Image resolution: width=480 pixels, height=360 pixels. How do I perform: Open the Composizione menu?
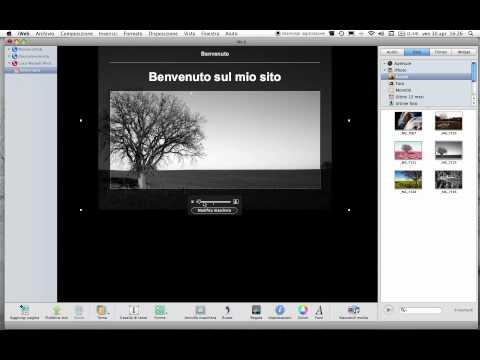click(77, 34)
